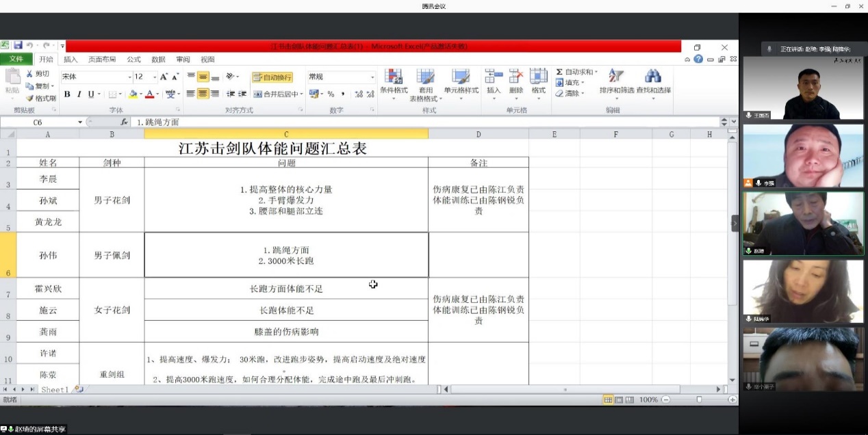Toggle Italic formatting
The height and width of the screenshot is (435, 868).
(79, 94)
